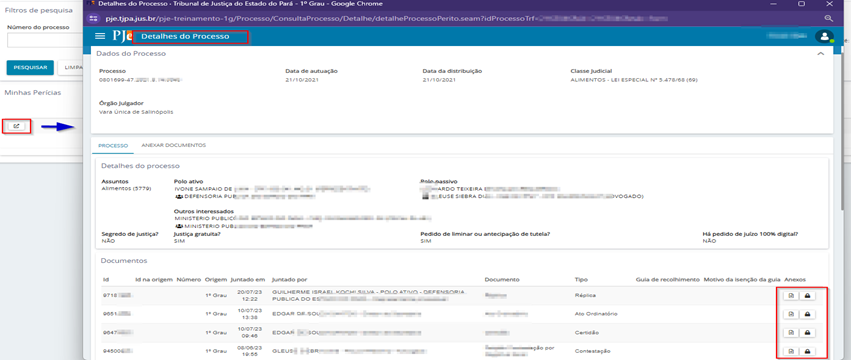Click the PESQUISAR button
Image resolution: width=851 pixels, height=360 pixels.
pos(30,67)
